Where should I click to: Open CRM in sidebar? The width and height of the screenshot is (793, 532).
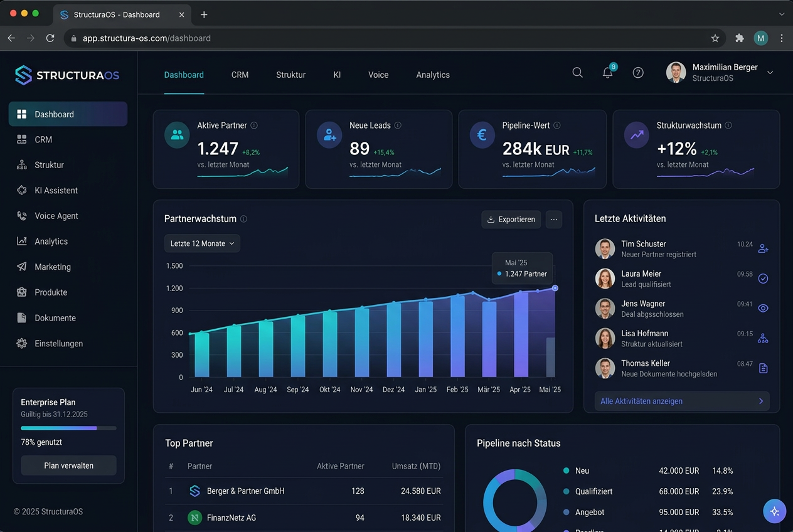(68, 139)
